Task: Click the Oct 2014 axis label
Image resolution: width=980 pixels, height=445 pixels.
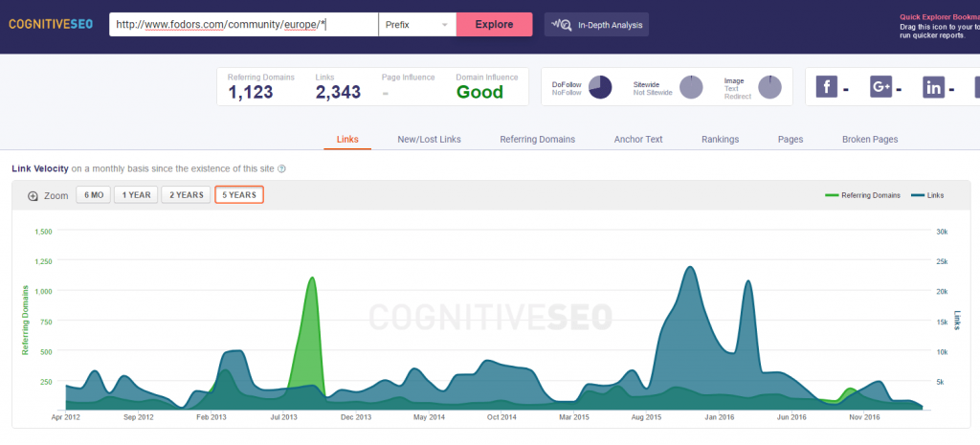Action: click(x=501, y=417)
